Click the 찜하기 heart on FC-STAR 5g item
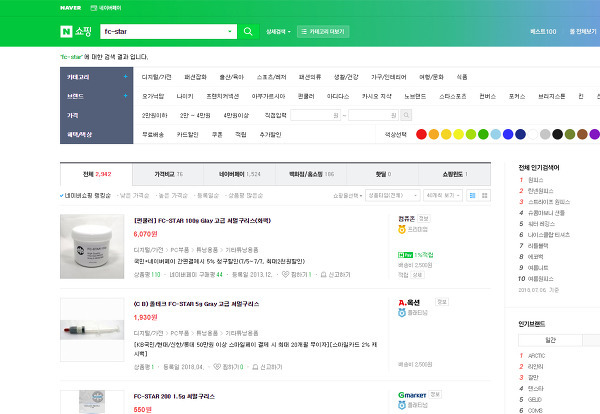Viewport: 600px width, 414px height. coord(217,367)
